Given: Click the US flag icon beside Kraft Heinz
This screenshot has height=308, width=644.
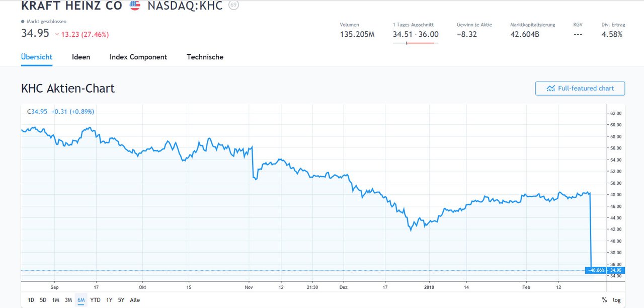Looking at the screenshot, I should coord(135,6).
